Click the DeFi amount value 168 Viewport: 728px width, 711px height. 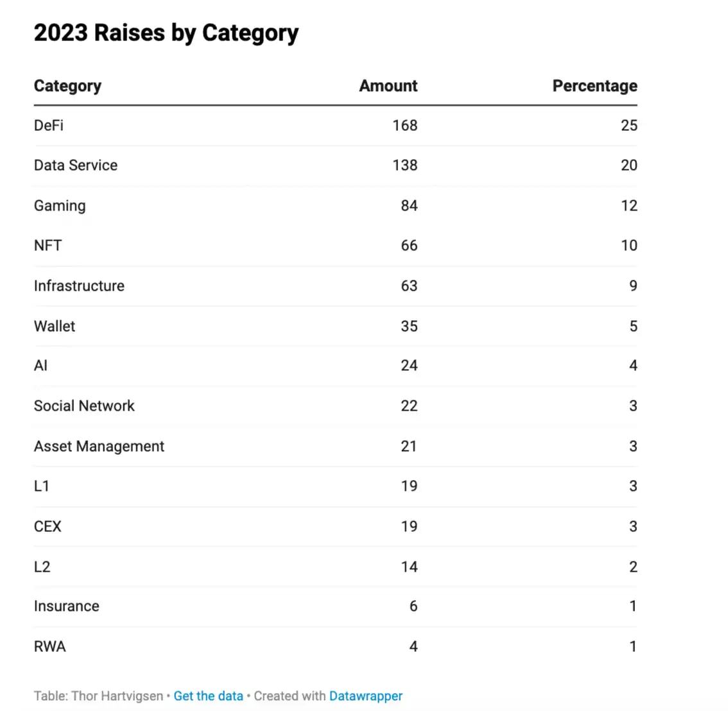click(404, 125)
